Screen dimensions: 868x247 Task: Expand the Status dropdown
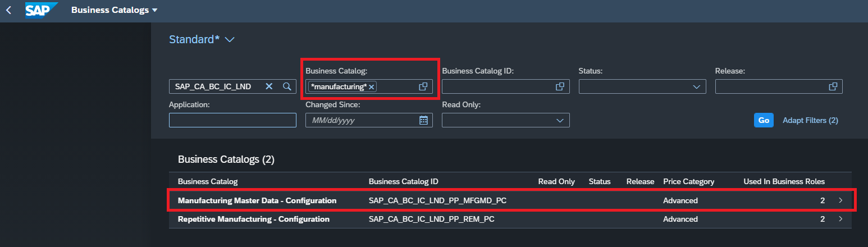pyautogui.click(x=696, y=87)
